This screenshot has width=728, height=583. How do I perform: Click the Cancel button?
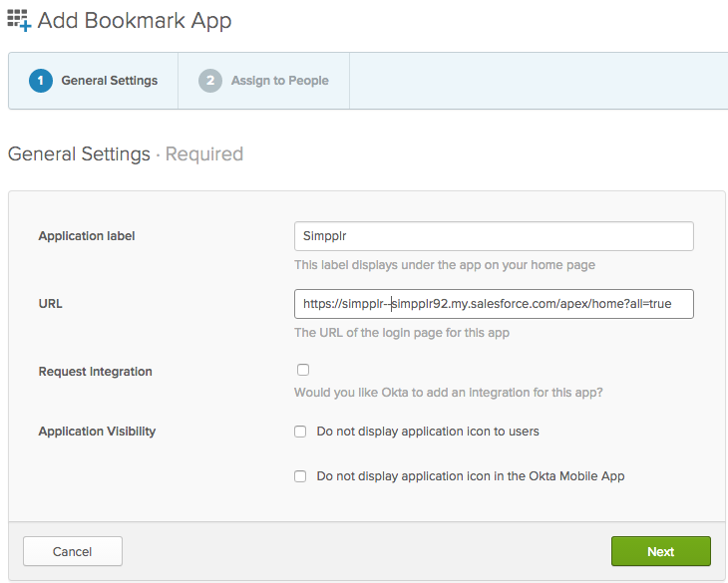[73, 551]
